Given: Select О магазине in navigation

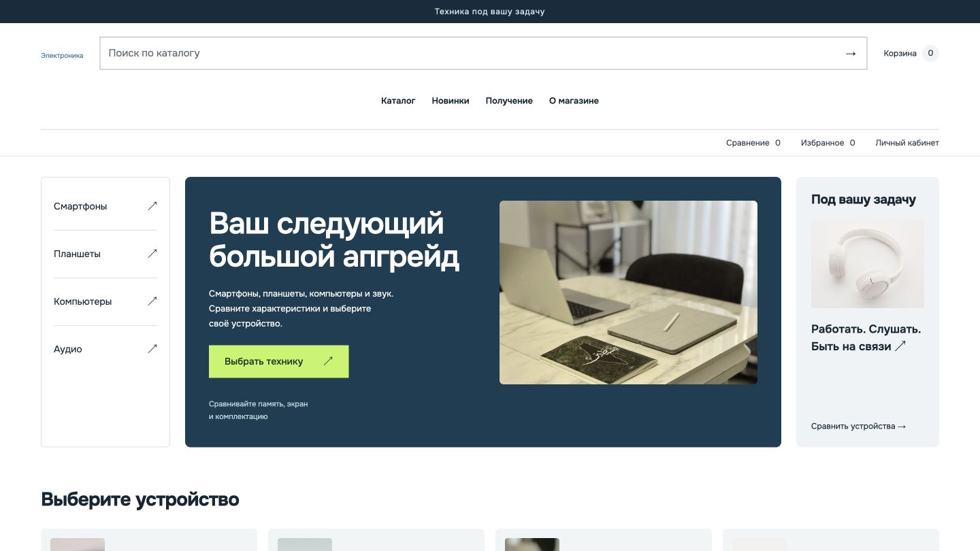Looking at the screenshot, I should pyautogui.click(x=574, y=101).
